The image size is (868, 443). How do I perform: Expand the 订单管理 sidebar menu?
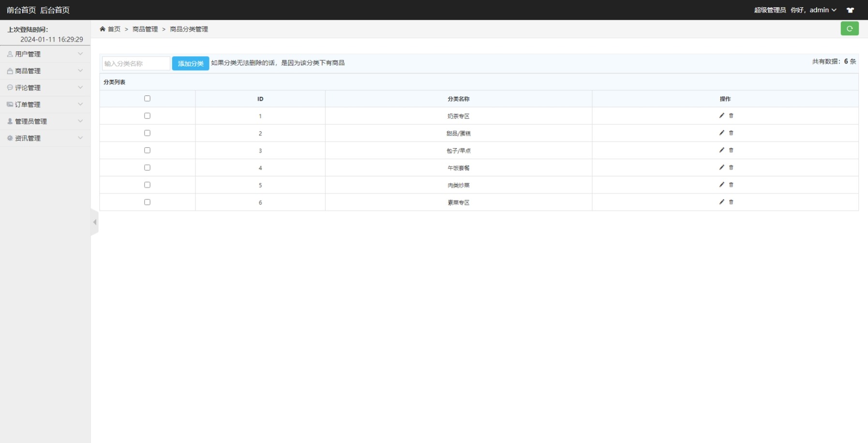click(45, 105)
